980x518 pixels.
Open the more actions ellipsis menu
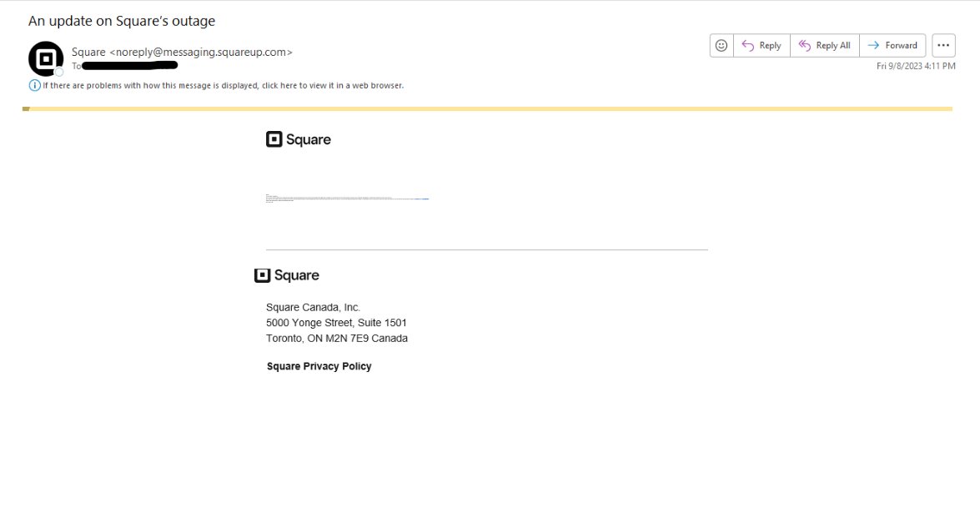(x=943, y=46)
